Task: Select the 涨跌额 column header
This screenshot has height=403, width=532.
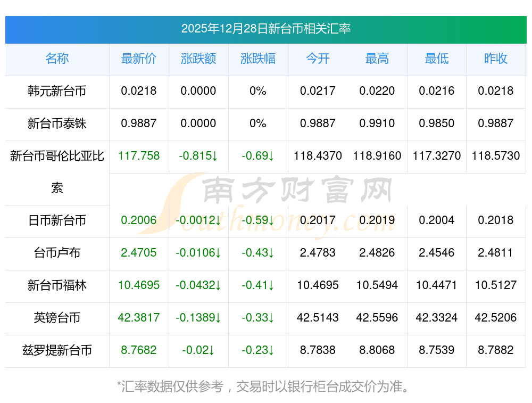Action: click(x=198, y=59)
